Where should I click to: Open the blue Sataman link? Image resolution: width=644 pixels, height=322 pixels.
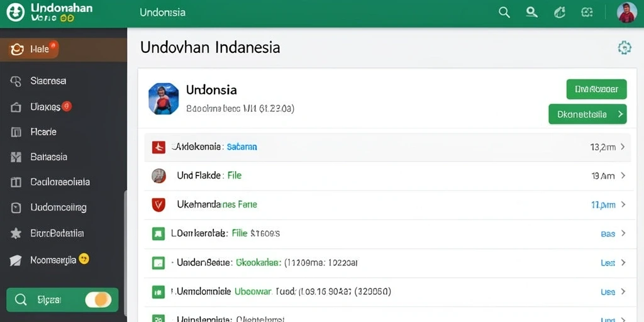point(242,147)
